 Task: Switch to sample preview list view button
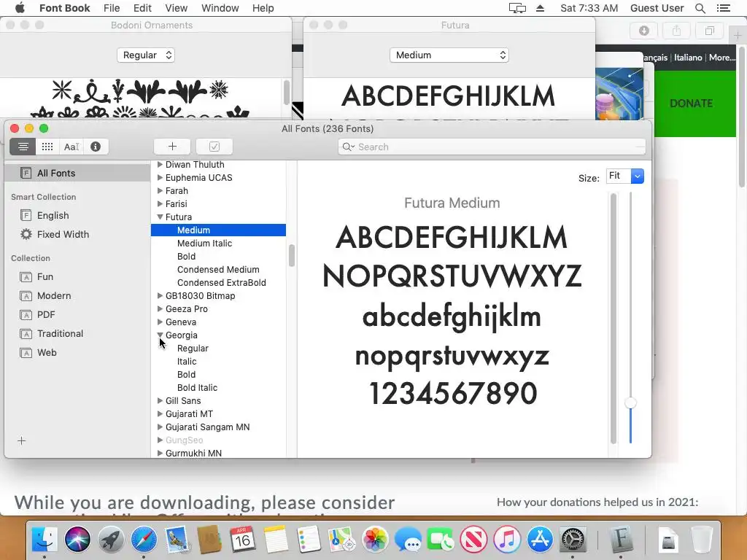click(23, 147)
